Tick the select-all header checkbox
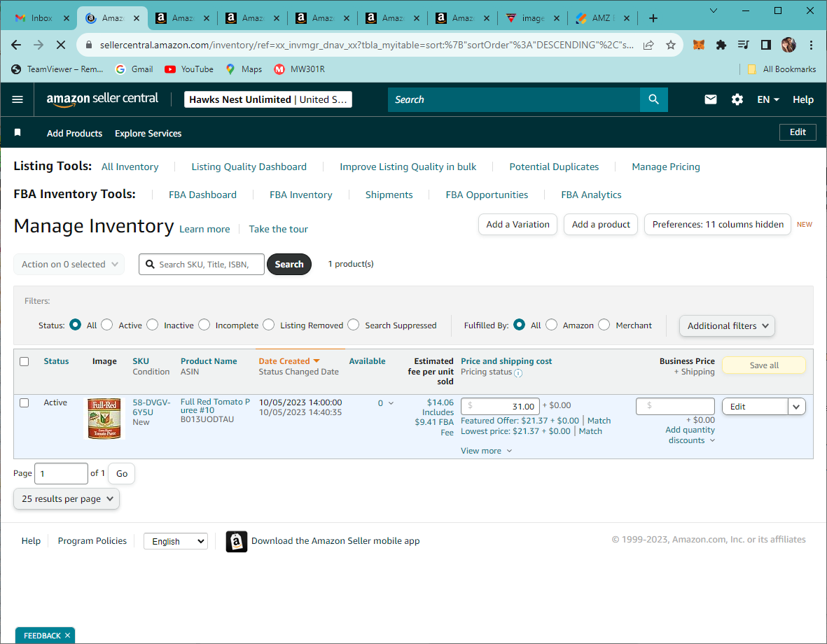 coord(25,362)
